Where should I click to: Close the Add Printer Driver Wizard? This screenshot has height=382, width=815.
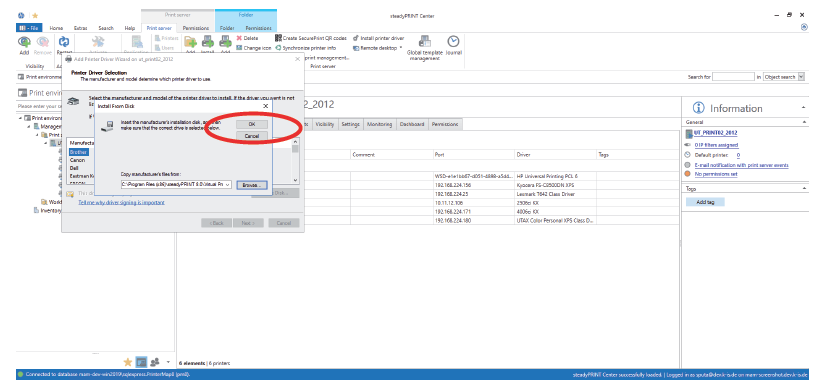point(297,59)
